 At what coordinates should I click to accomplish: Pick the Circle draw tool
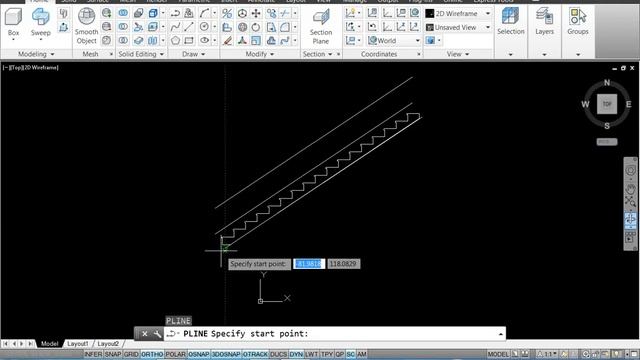[204, 27]
